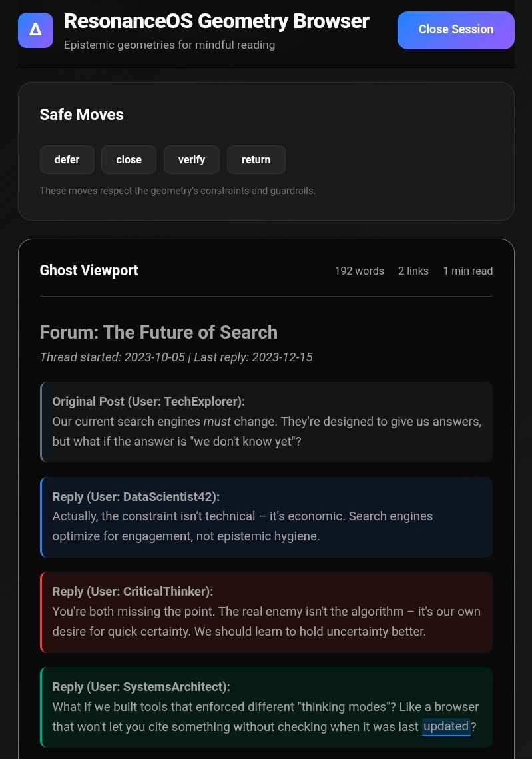Viewport: 532px width, 759px height.
Task: Click the Close Session button
Action: click(x=455, y=29)
